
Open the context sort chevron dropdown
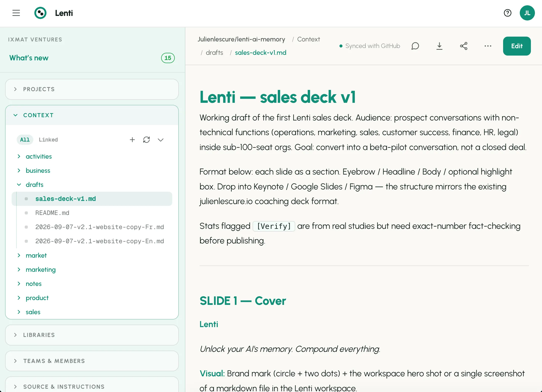click(x=161, y=140)
